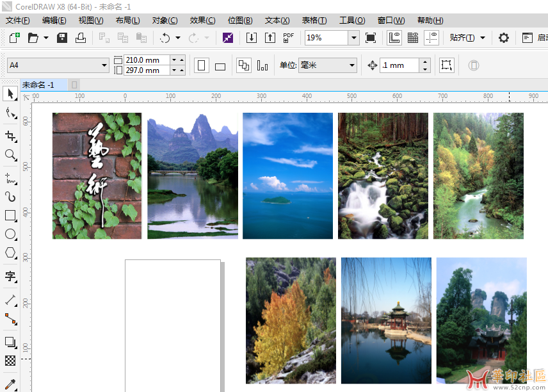Click the current page layout icon
Image resolution: width=548 pixels, height=392 pixels.
pos(262,65)
